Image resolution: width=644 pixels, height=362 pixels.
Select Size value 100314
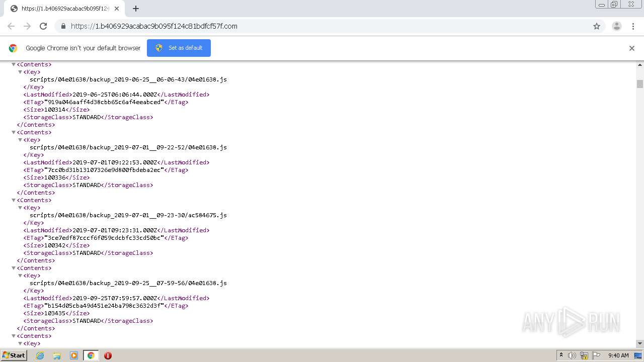tap(55, 110)
